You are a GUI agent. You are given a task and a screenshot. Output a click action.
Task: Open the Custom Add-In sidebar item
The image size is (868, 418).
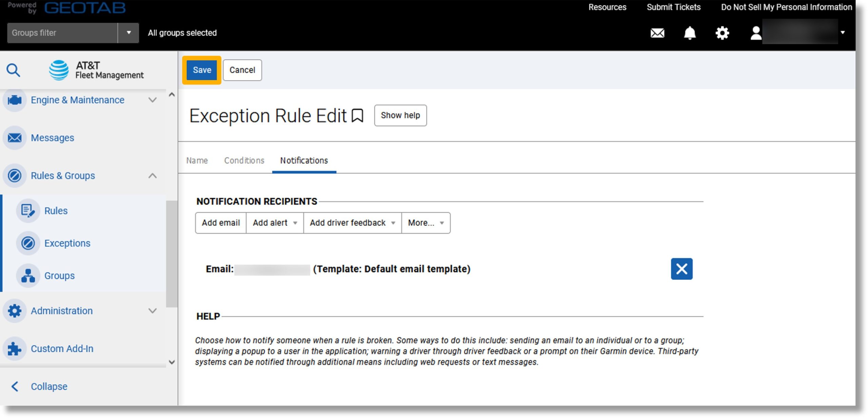(x=62, y=349)
